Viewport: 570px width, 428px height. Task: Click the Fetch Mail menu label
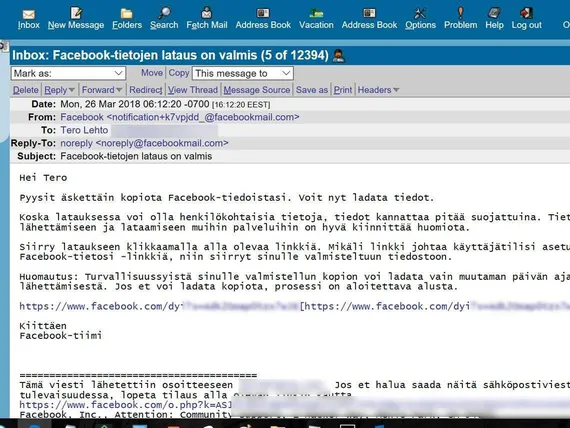(x=207, y=25)
